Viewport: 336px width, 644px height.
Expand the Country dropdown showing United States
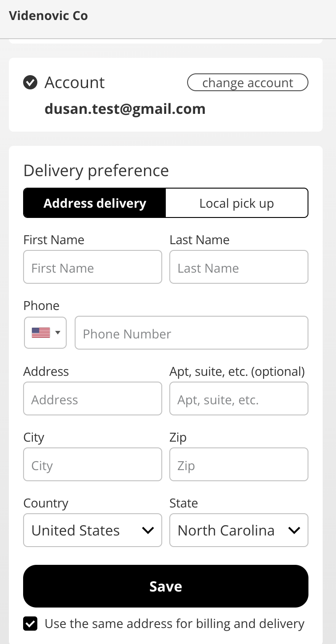(92, 530)
